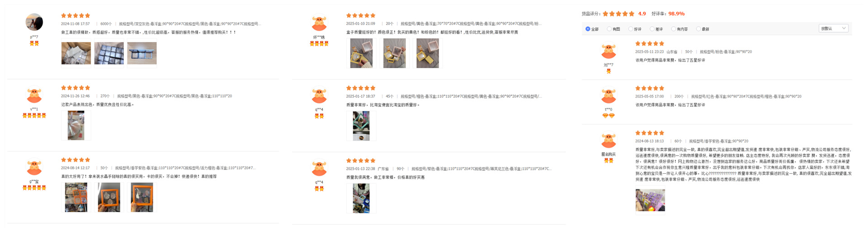Screen dimensions: 868x232
Task: Open the 2024-11-26 review's single photo
Action: click(x=76, y=126)
